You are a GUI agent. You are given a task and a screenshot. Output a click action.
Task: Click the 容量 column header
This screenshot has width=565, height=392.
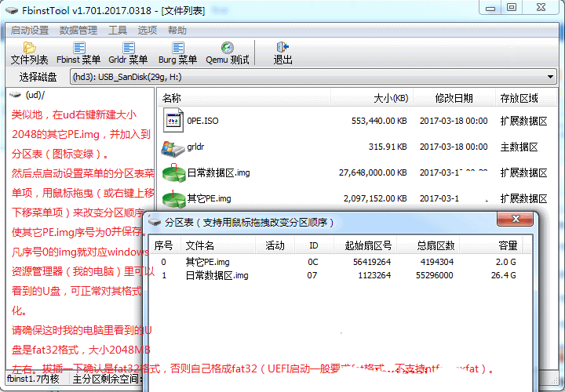[490, 245]
